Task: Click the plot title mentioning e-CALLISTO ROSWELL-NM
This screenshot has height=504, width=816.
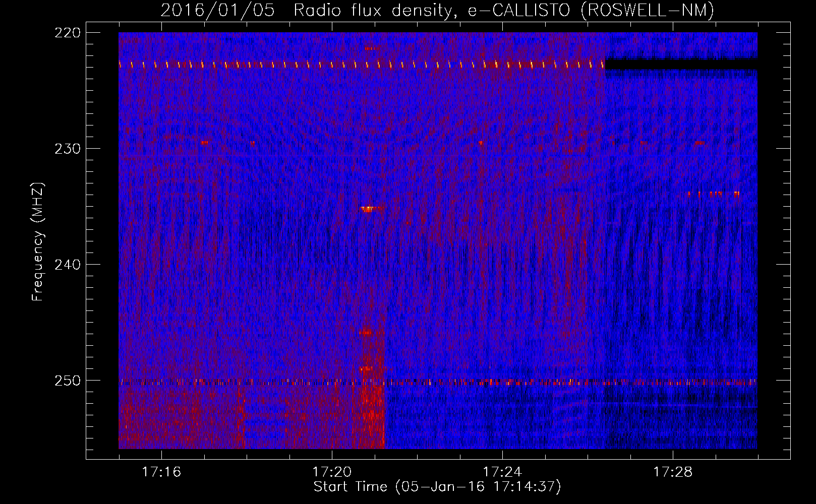Action: [437, 10]
